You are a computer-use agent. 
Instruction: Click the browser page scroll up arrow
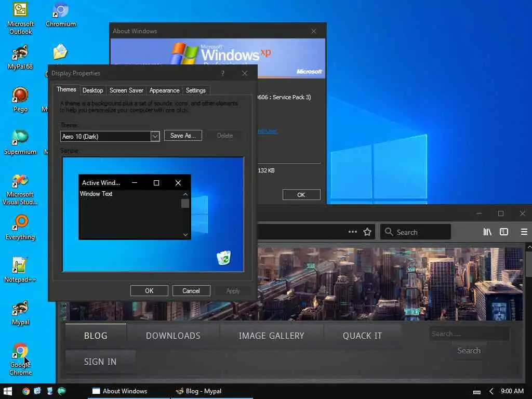click(529, 248)
